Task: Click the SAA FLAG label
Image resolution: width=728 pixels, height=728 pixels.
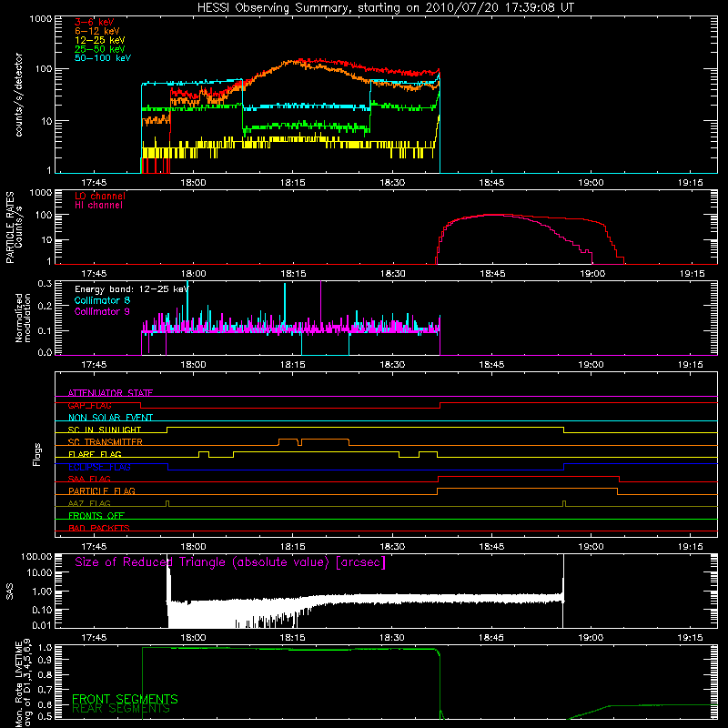Action: tap(89, 479)
